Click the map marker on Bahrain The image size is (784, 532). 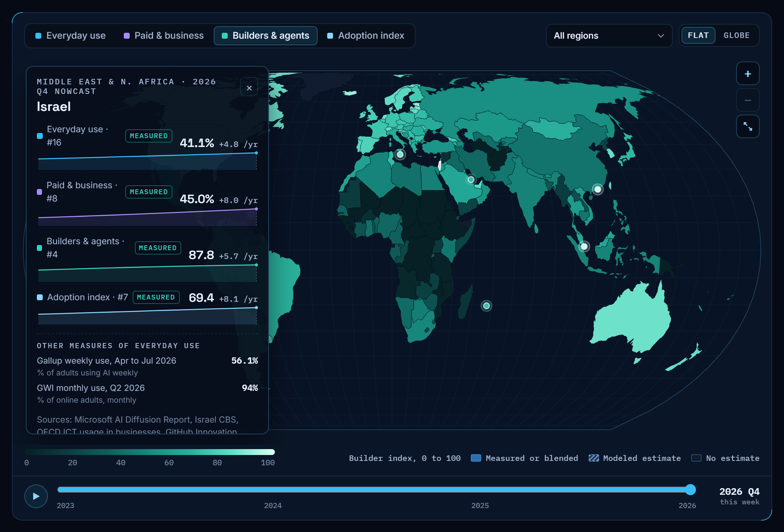tap(471, 180)
